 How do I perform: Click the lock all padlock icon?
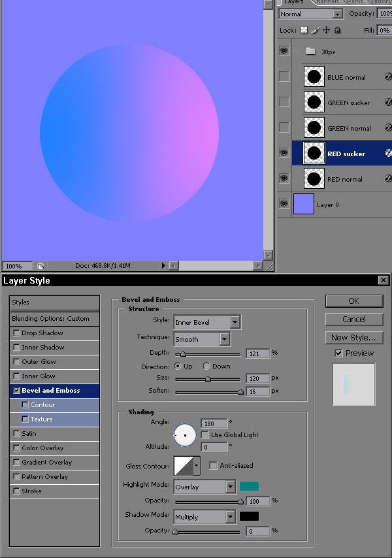point(337,30)
